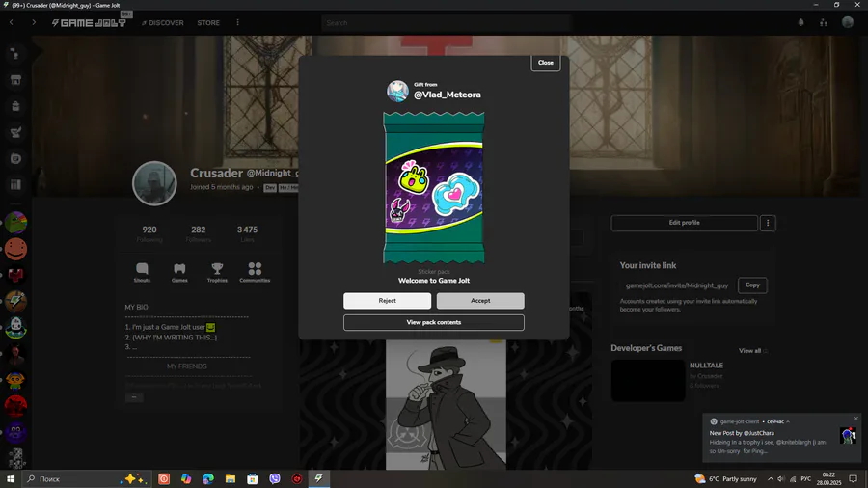Reject the sticker pack gift
This screenshot has height=488, width=868.
click(x=387, y=301)
